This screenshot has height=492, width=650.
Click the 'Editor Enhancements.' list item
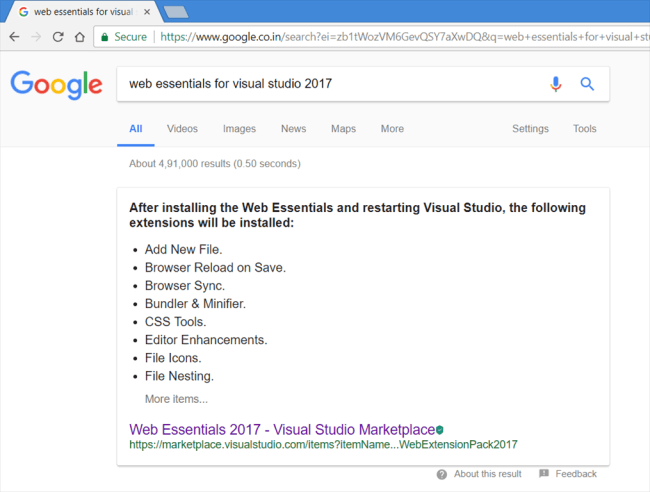click(206, 340)
